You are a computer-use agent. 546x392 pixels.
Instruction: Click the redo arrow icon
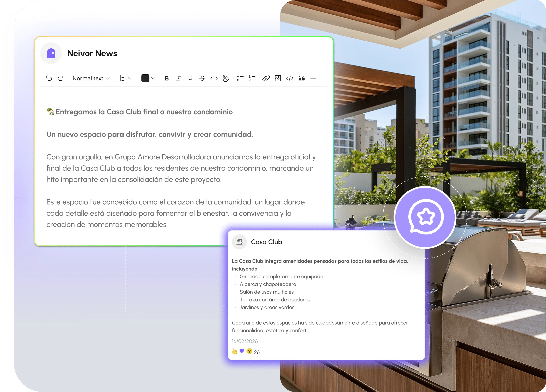pos(61,78)
